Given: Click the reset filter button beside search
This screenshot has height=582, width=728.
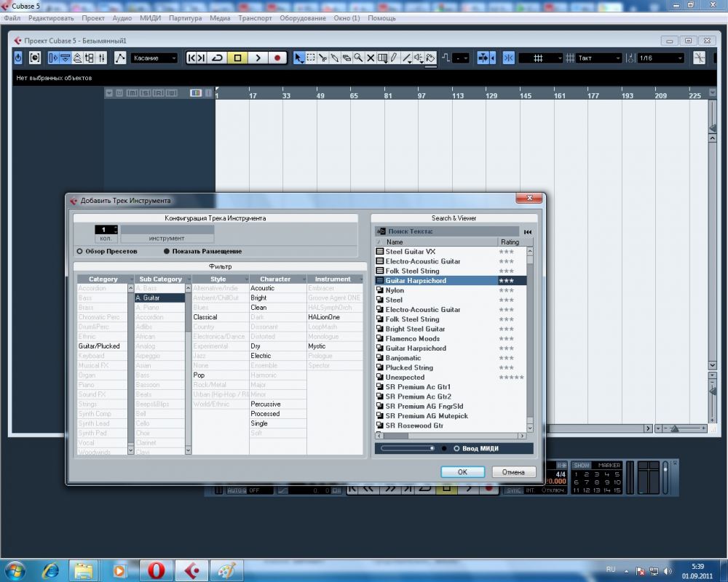Looking at the screenshot, I should pyautogui.click(x=527, y=231).
